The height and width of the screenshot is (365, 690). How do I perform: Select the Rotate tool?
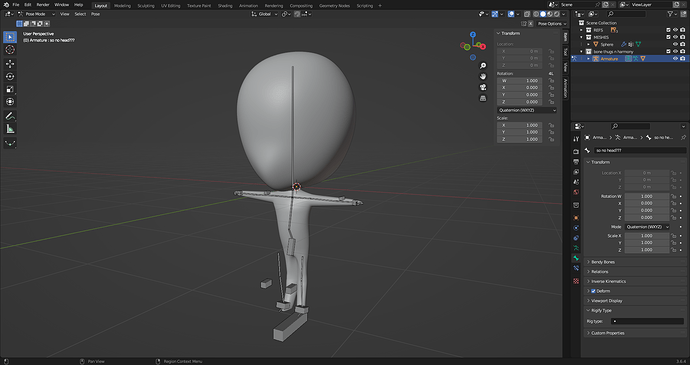10,77
